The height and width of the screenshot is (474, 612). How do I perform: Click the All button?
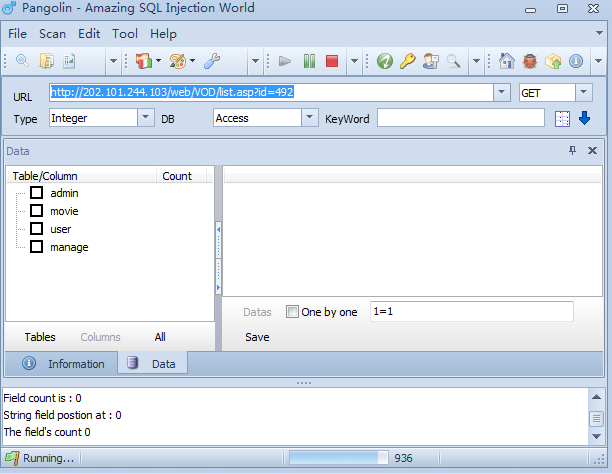click(160, 337)
